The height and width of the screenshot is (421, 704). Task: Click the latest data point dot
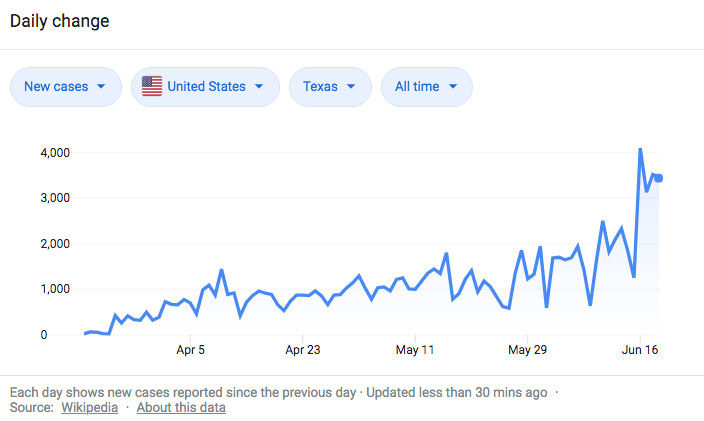pos(659,178)
